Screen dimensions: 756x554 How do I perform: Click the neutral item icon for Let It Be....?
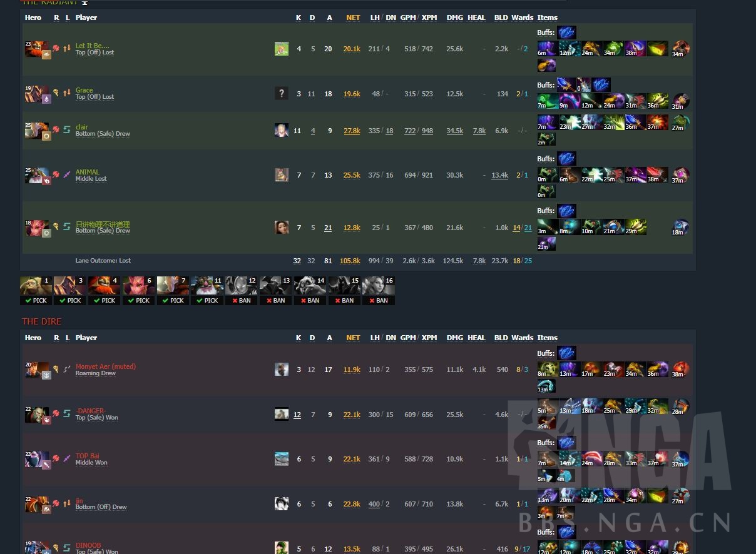[681, 49]
